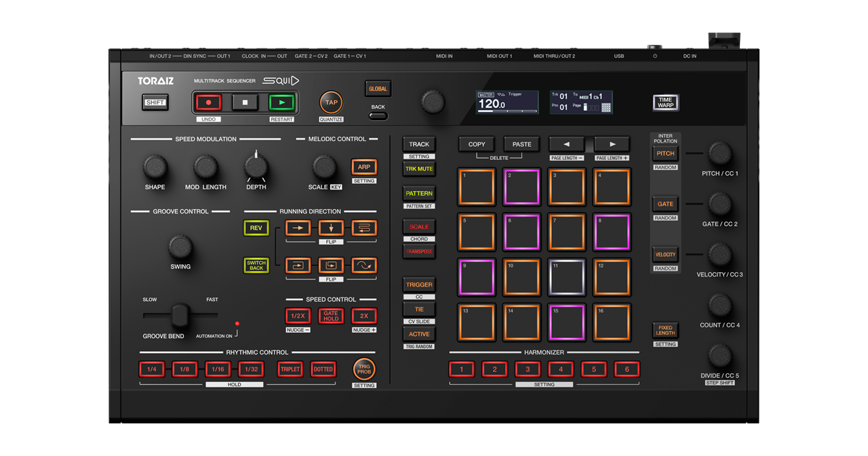Screen dimensions: 868x456
Task: Select the snake running direction icon
Action: coord(363,227)
